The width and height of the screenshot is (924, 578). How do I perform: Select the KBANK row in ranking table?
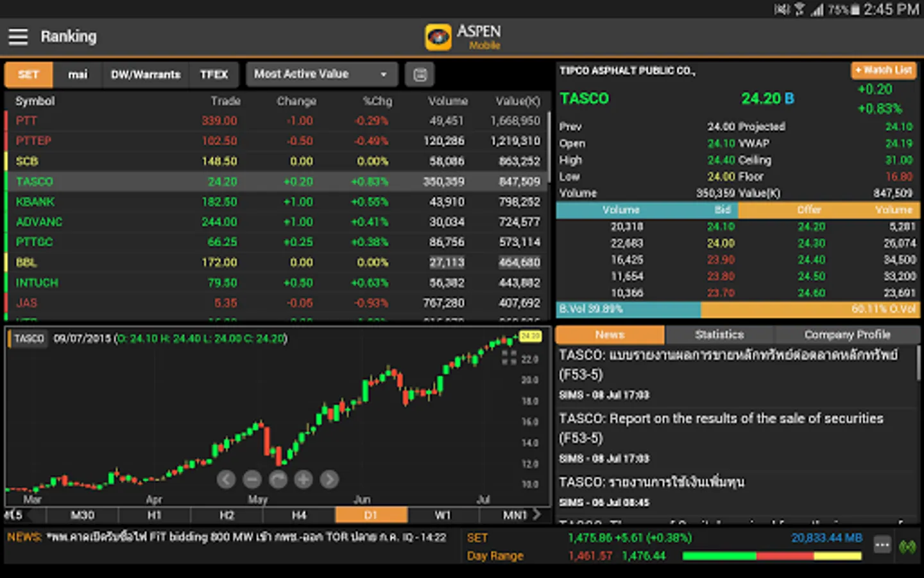(x=276, y=202)
